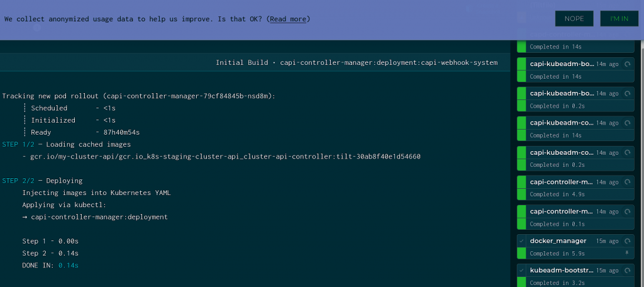Click the checkmark beside kubeadm-bootstrap

521,271
